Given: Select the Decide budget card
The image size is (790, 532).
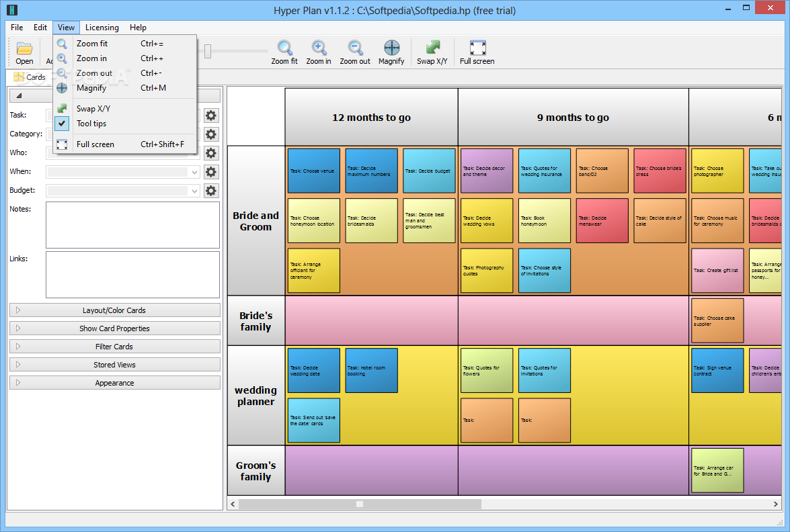Looking at the screenshot, I should click(429, 171).
